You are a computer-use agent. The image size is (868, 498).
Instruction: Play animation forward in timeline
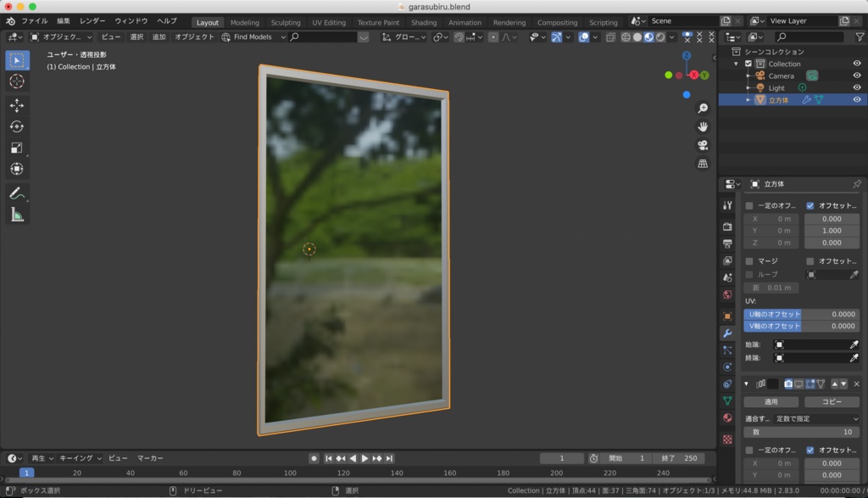click(x=364, y=458)
